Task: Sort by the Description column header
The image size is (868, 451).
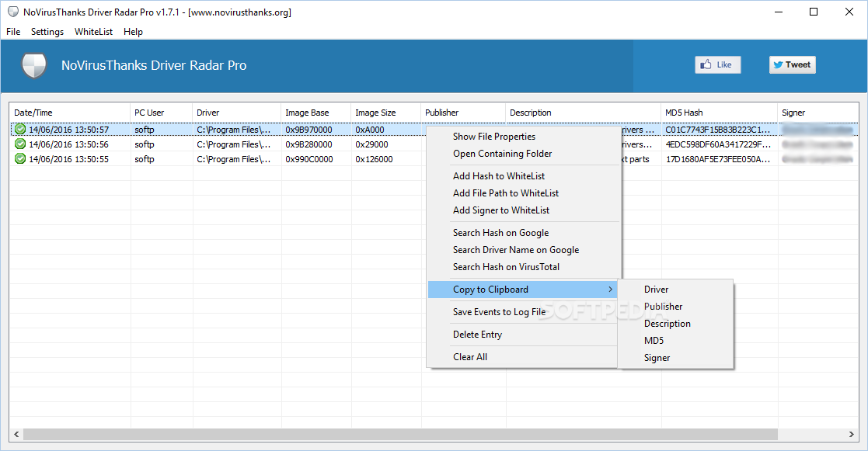Action: pos(583,113)
